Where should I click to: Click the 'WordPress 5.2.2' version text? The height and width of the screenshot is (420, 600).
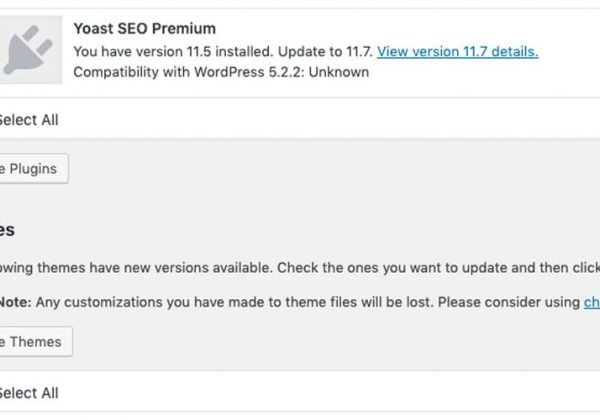[x=249, y=72]
